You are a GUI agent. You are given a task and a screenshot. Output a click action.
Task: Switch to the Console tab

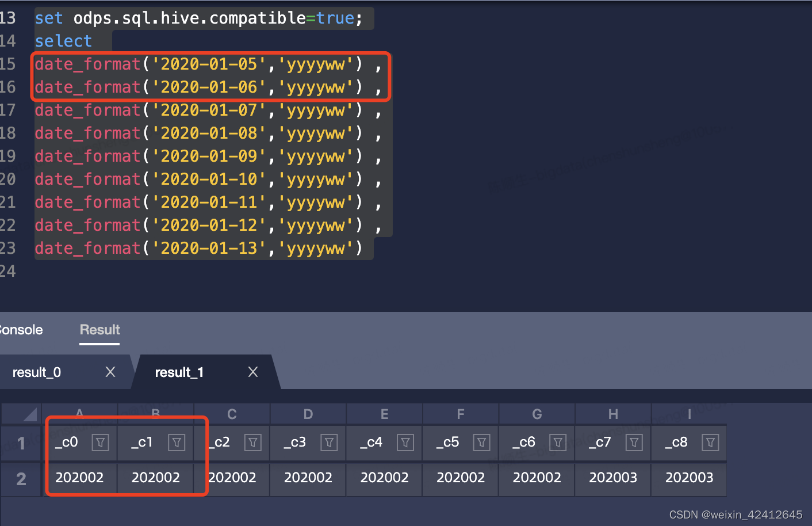click(x=21, y=330)
